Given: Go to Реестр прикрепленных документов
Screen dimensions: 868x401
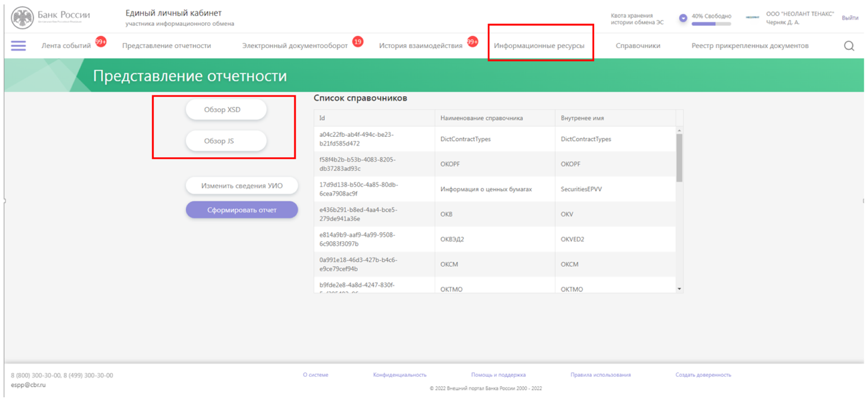Looking at the screenshot, I should 749,46.
